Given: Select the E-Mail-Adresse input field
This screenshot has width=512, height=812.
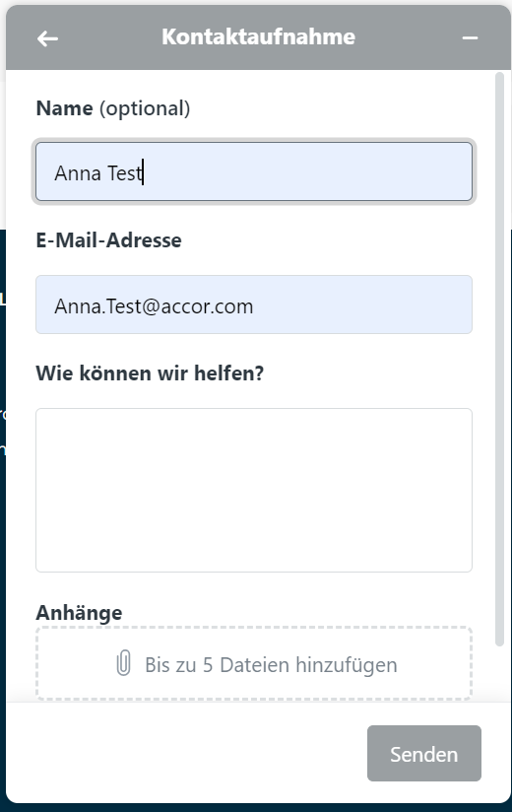Looking at the screenshot, I should (254, 304).
